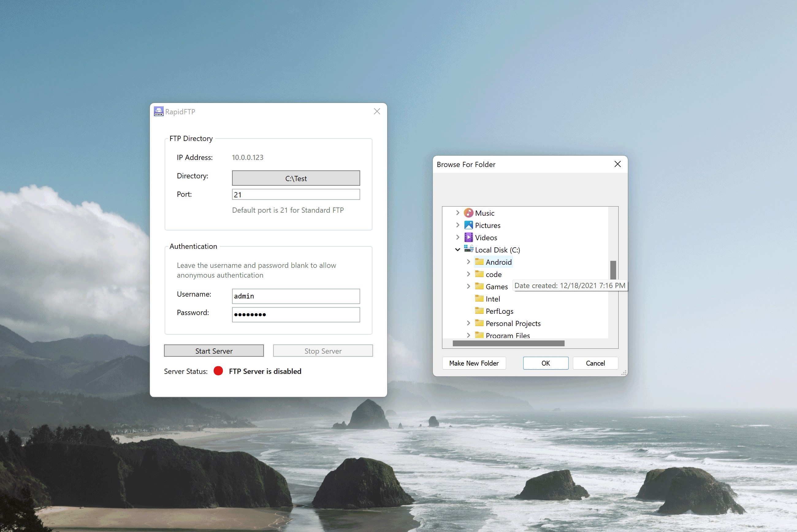
Task: Select the Videos folder icon
Action: tap(468, 237)
